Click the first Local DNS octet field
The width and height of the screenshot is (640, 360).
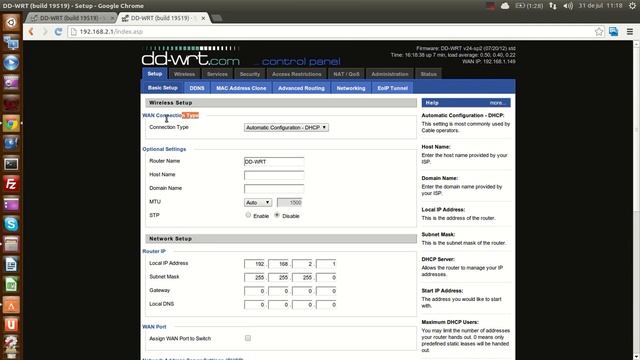click(x=254, y=304)
